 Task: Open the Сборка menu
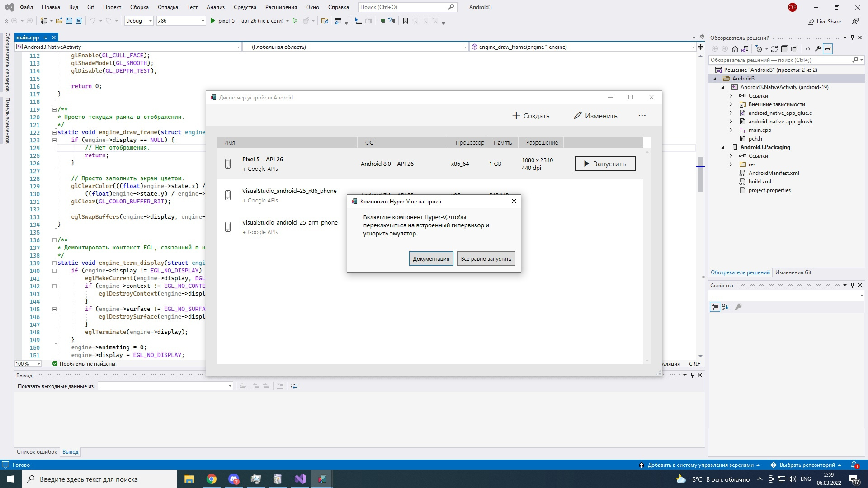tap(139, 7)
